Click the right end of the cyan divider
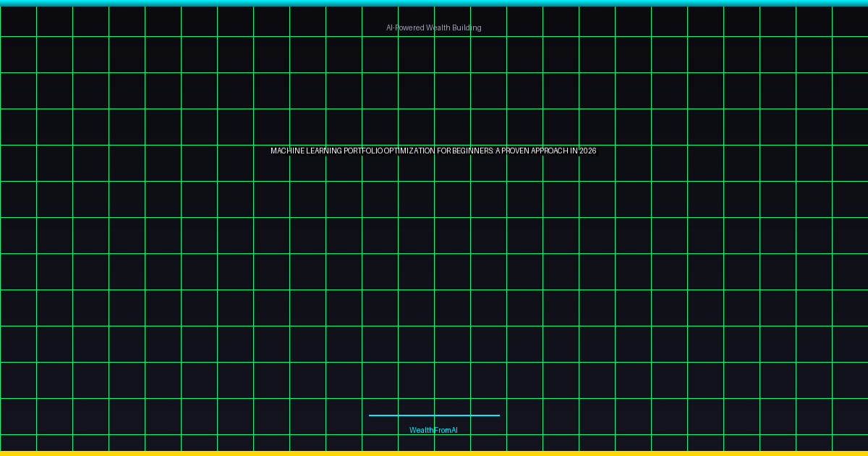The height and width of the screenshot is (456, 868). (x=497, y=415)
